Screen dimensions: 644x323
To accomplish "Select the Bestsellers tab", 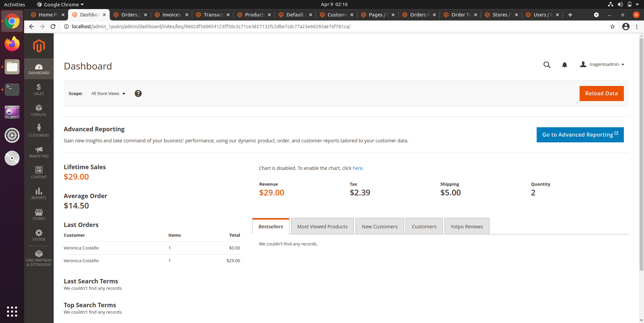I will pos(271,226).
